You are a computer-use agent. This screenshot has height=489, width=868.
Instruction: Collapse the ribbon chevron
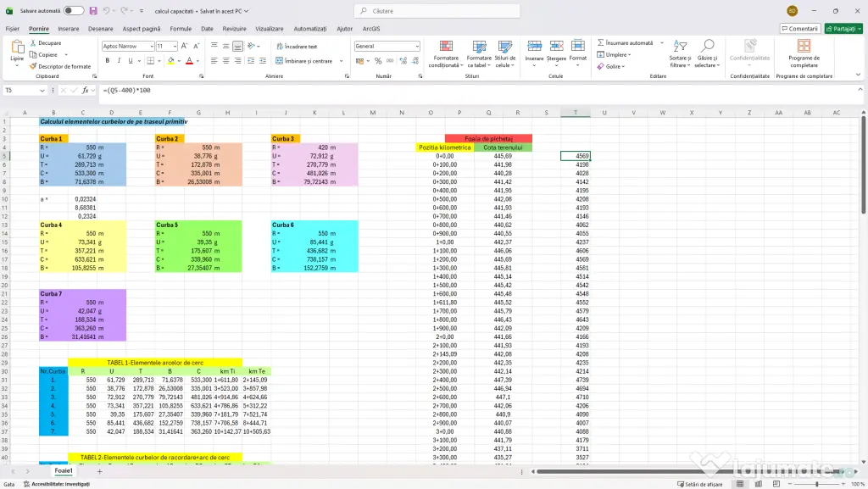[x=858, y=74]
